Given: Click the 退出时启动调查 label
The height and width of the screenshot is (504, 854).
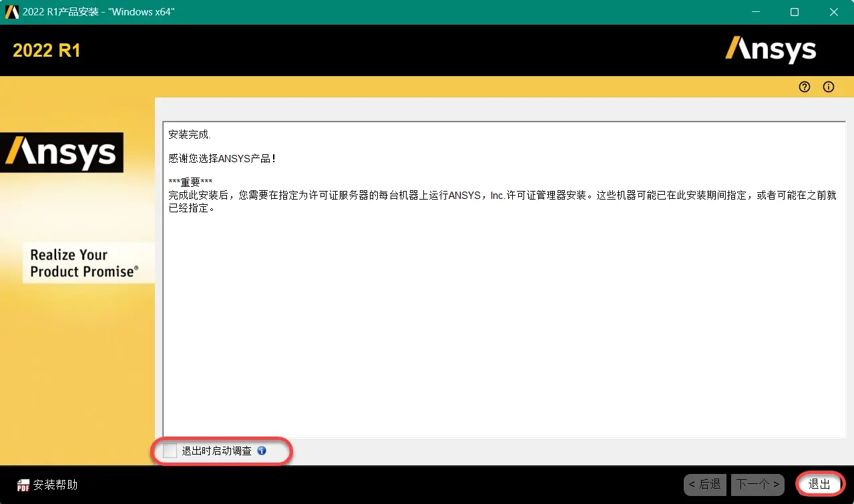Looking at the screenshot, I should click(217, 451).
